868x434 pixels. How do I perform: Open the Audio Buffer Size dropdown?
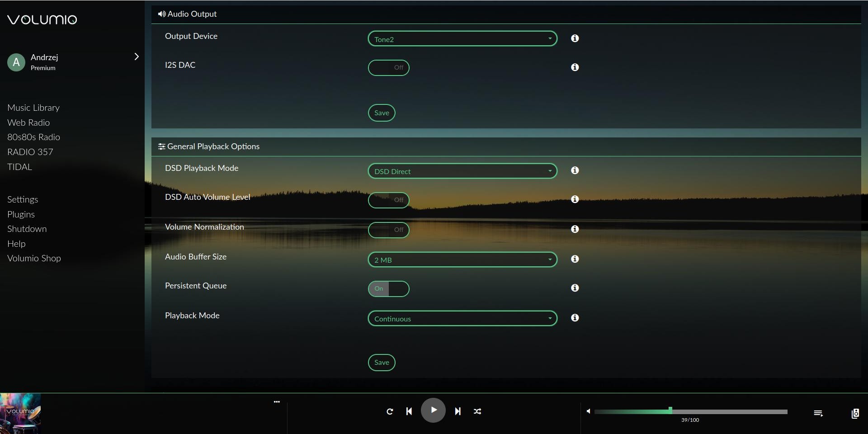(x=462, y=260)
